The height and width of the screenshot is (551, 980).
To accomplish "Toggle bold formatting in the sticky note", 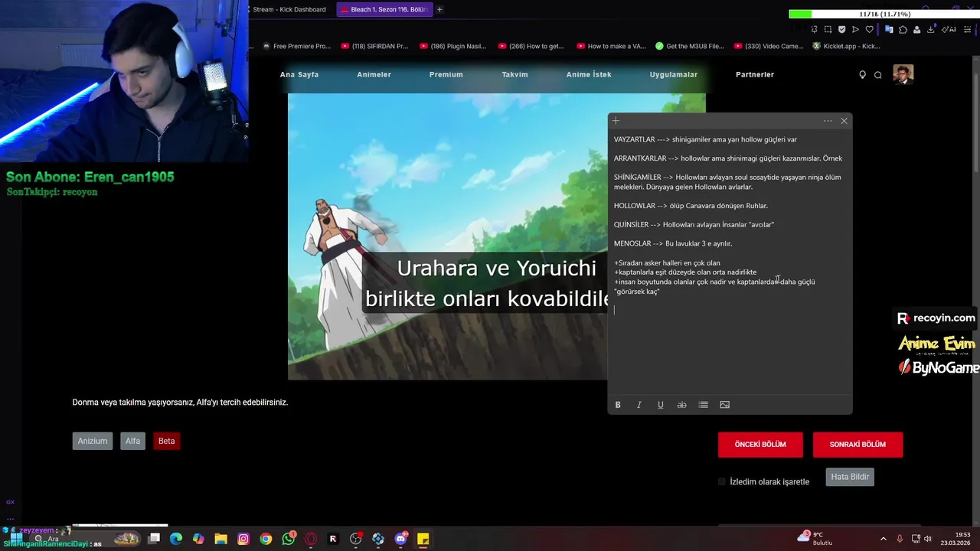I will [618, 405].
